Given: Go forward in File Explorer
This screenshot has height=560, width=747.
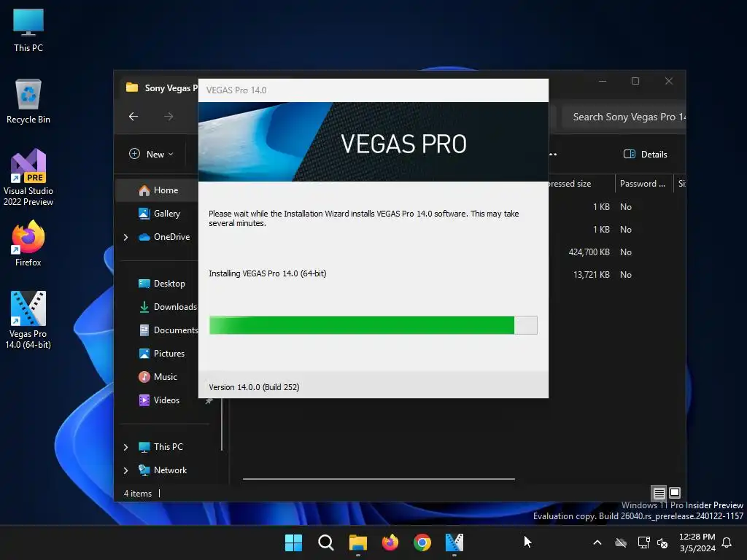Looking at the screenshot, I should tap(169, 116).
